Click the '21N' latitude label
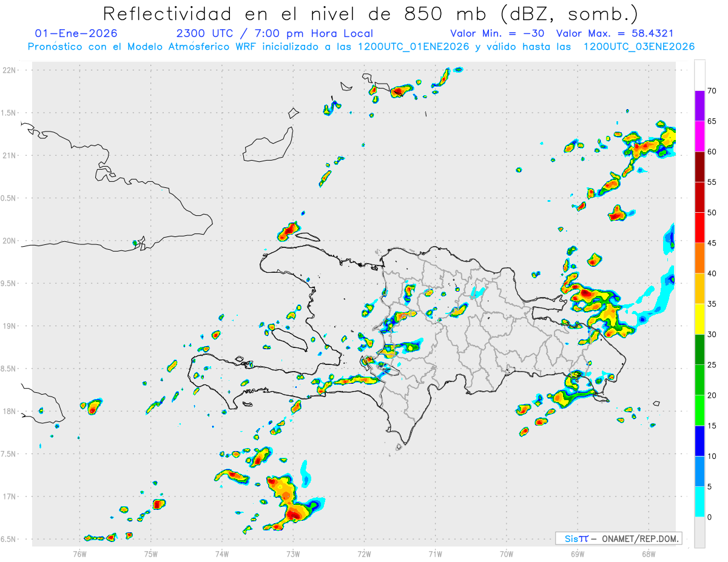Screen dimensions: 728x562 pos(10,155)
